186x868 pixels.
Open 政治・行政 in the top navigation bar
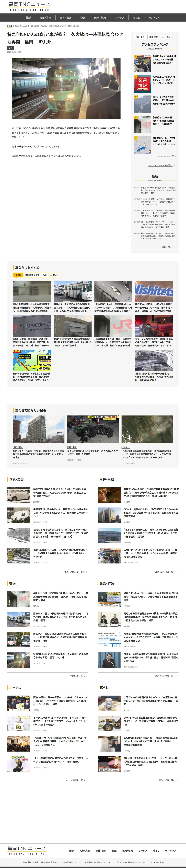(100, 18)
